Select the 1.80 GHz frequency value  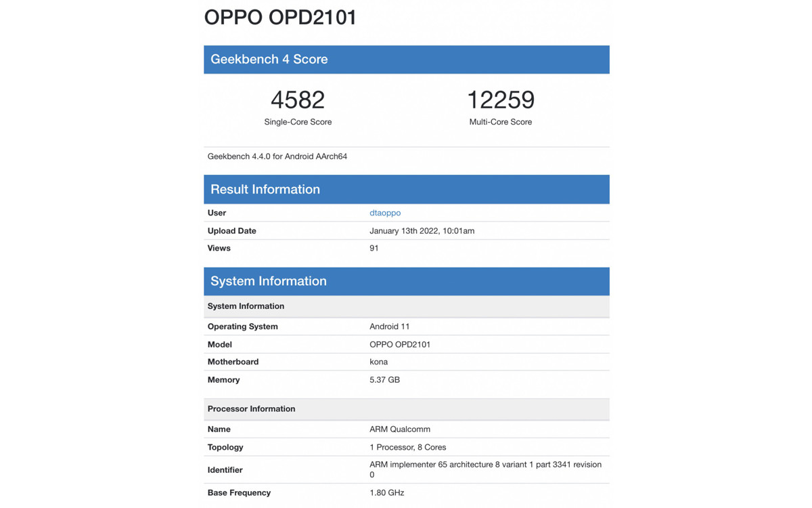click(x=387, y=493)
